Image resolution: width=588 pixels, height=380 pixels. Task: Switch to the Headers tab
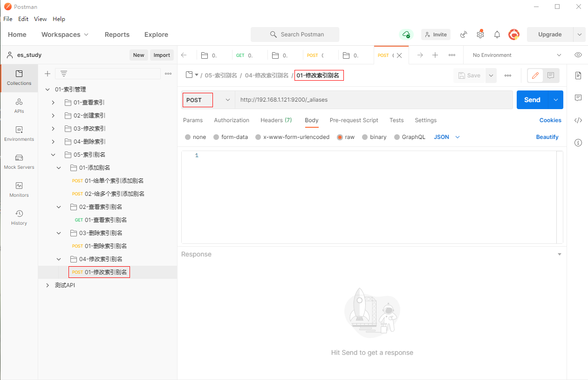pos(276,120)
